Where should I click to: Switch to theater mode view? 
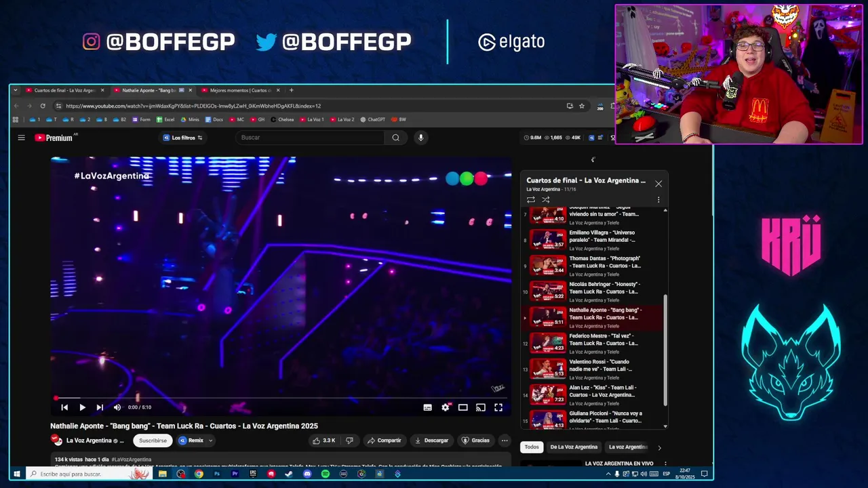click(462, 407)
